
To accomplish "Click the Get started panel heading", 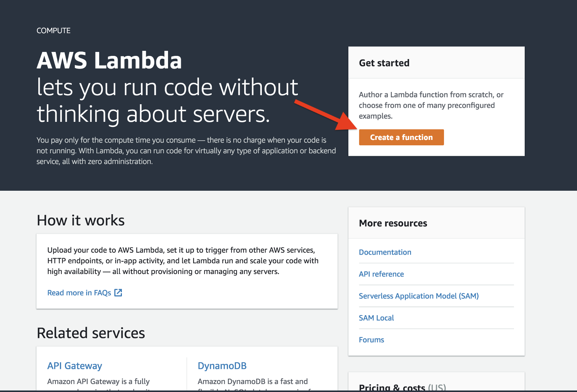I will [384, 63].
